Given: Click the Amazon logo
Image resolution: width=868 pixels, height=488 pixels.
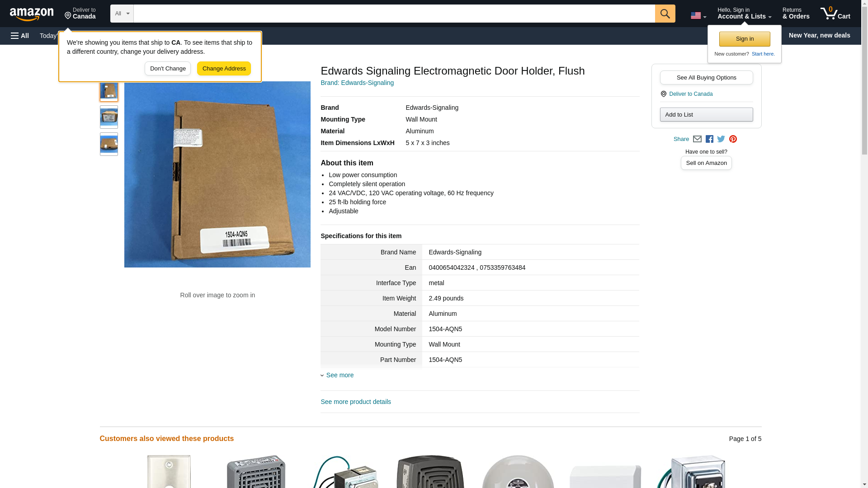Looking at the screenshot, I should click(x=32, y=14).
